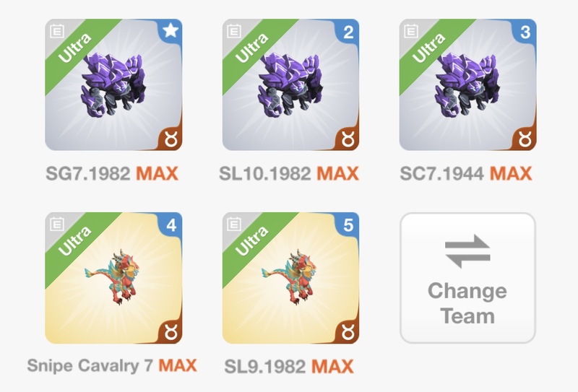
Task: Click the Snipe Cavalry 7 MAX name label
Action: 112,366
